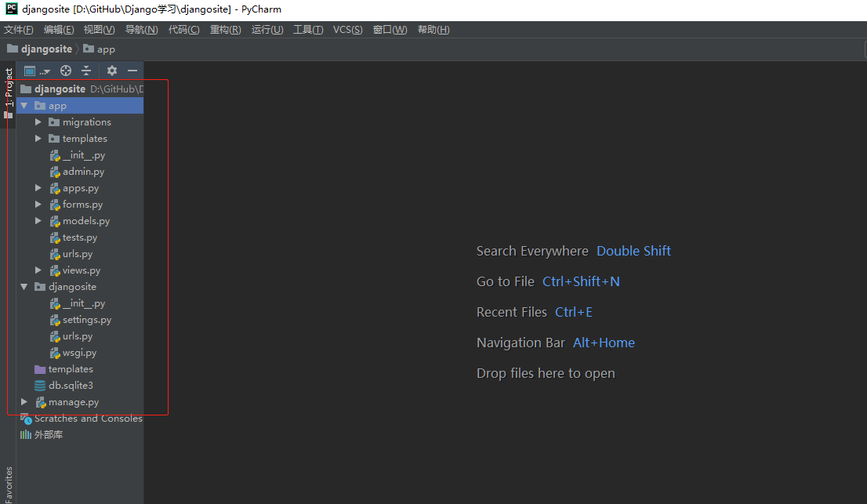Image resolution: width=867 pixels, height=504 pixels.
Task: Click the wsgi.py Python file icon
Action: (55, 354)
